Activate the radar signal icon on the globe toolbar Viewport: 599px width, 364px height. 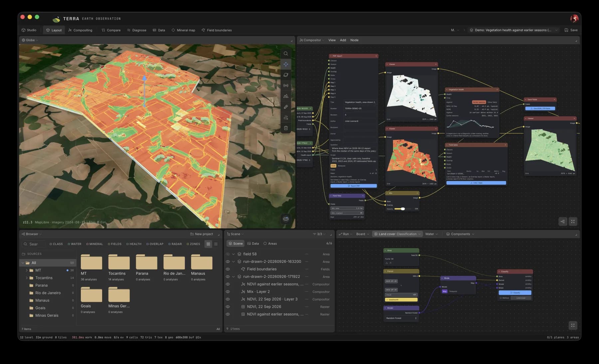pos(286,86)
